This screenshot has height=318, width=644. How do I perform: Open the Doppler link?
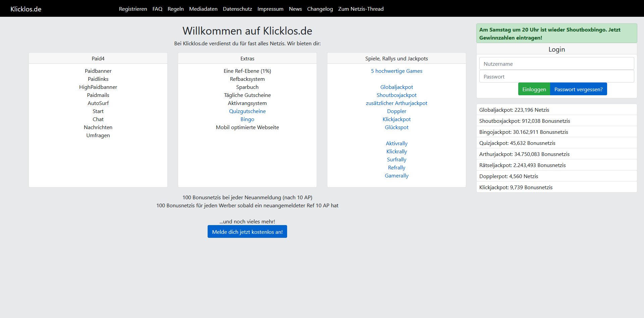pos(396,111)
